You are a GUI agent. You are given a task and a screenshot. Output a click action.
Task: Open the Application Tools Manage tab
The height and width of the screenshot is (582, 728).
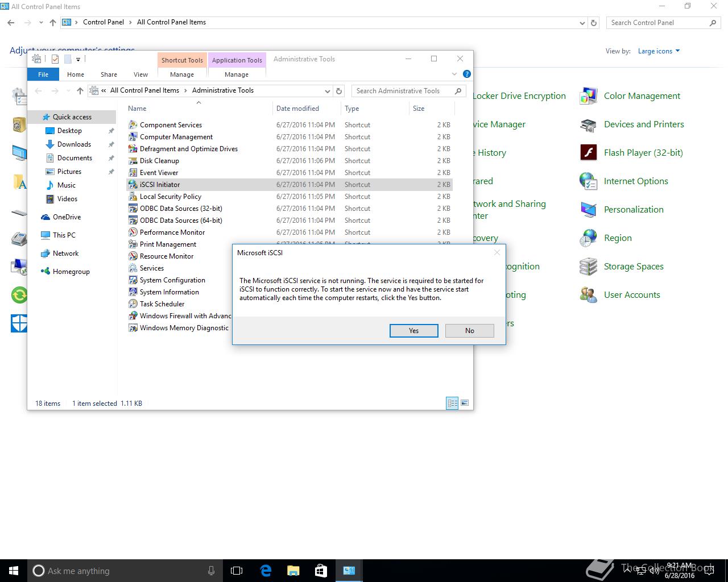(x=237, y=74)
